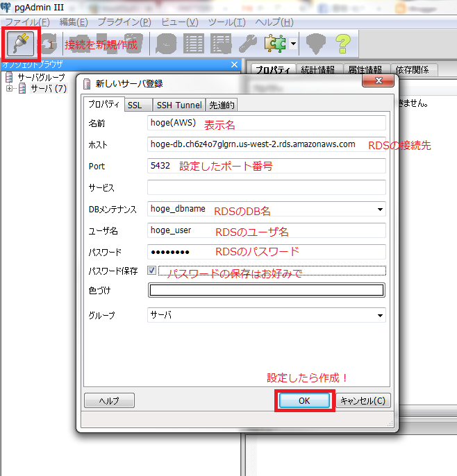Click the empty サービス field
This screenshot has height=476, width=457.
(267, 187)
